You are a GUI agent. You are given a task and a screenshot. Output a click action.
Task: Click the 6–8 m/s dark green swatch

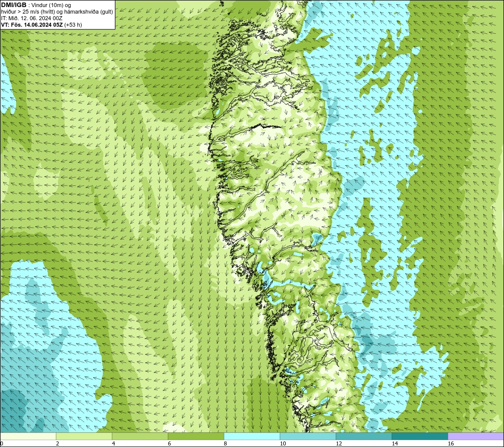pyautogui.click(x=196, y=436)
